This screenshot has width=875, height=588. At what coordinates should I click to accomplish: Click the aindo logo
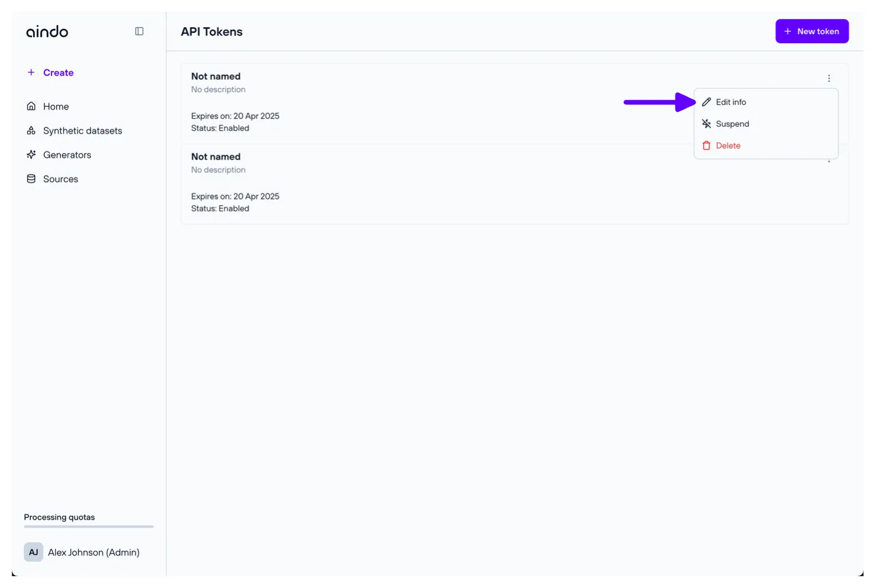pyautogui.click(x=47, y=32)
